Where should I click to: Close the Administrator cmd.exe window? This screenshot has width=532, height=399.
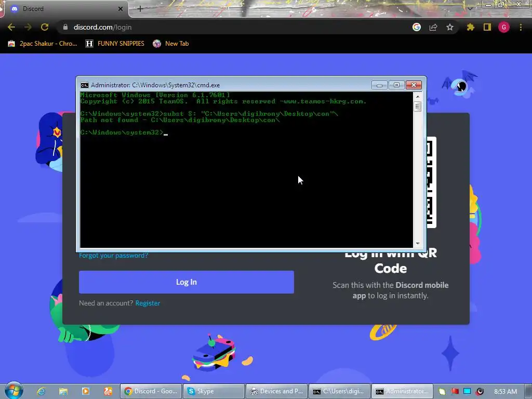click(x=414, y=85)
